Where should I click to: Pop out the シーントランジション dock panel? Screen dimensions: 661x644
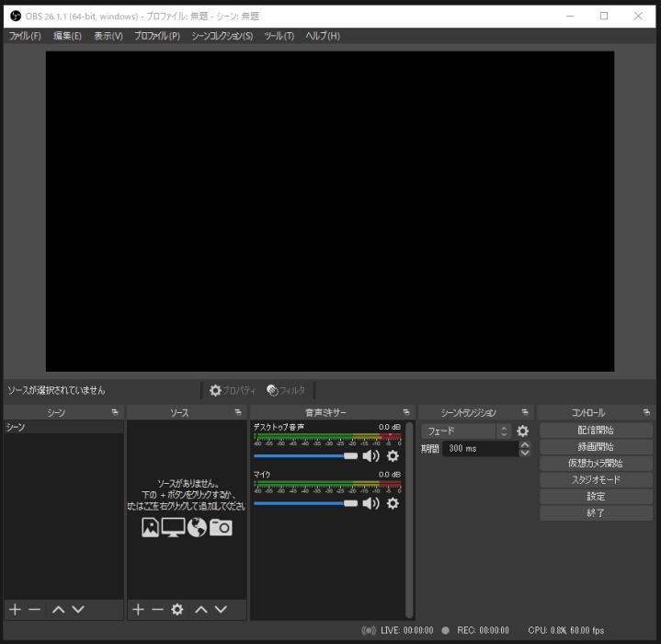[525, 412]
